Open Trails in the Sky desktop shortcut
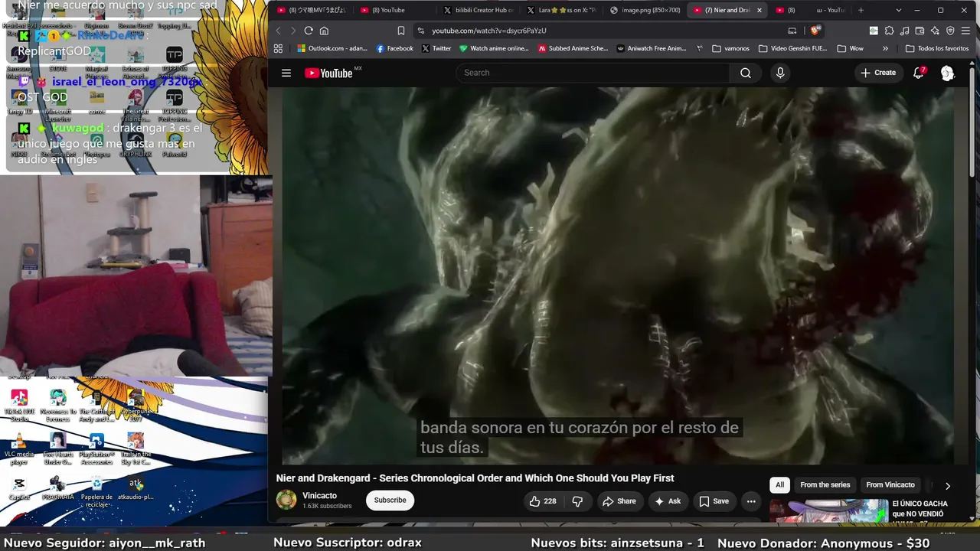980x551 pixels. 136,448
